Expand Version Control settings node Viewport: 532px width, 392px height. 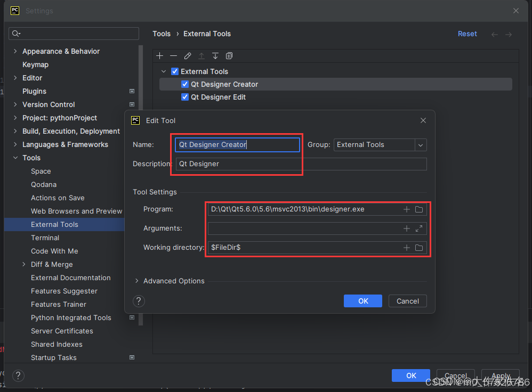pos(15,104)
